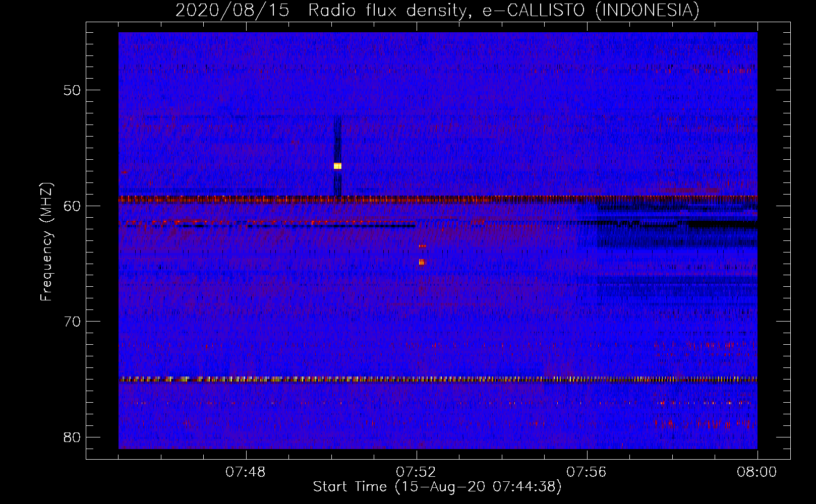Image resolution: width=816 pixels, height=504 pixels.
Task: Click the 'Start Time (15-Aug-20 07:44:38)' label
Action: [x=437, y=487]
